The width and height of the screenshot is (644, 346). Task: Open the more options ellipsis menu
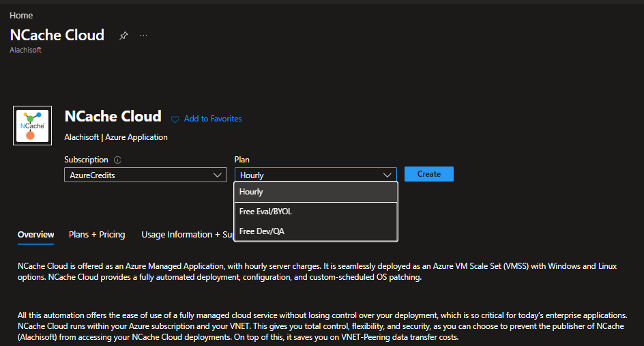(x=143, y=35)
